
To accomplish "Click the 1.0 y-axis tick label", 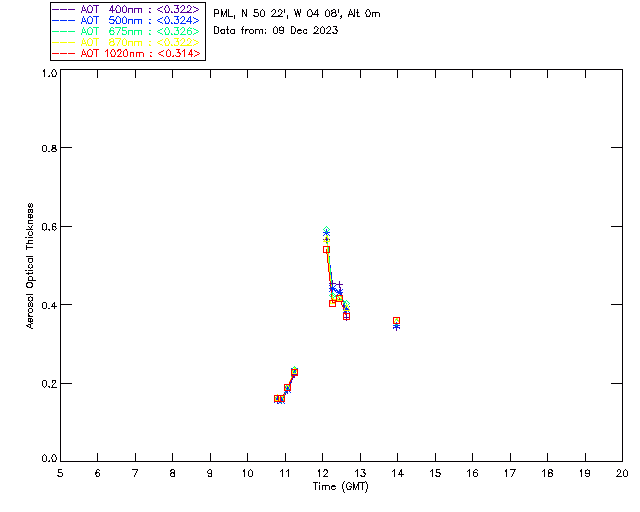I will (49, 73).
